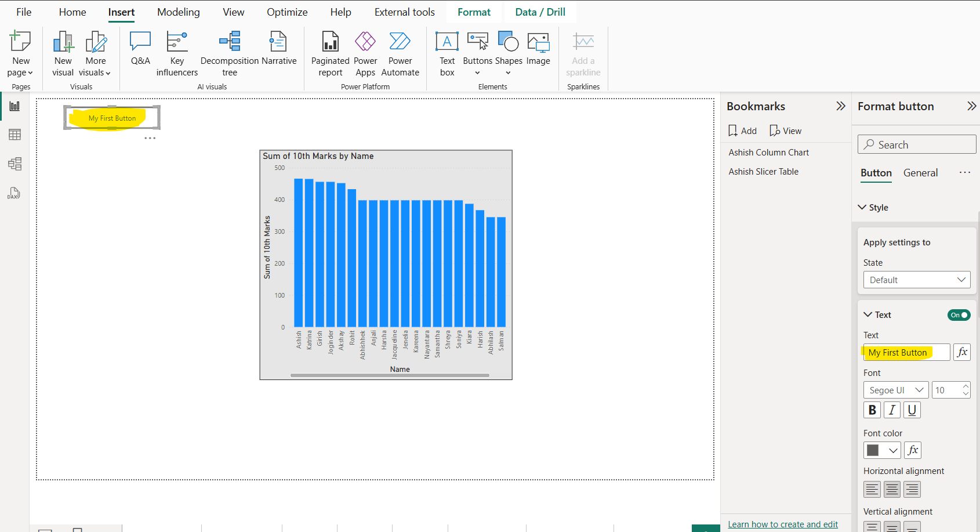Open Model view from the sidebar
Screen dimensions: 980x532
click(x=13, y=164)
